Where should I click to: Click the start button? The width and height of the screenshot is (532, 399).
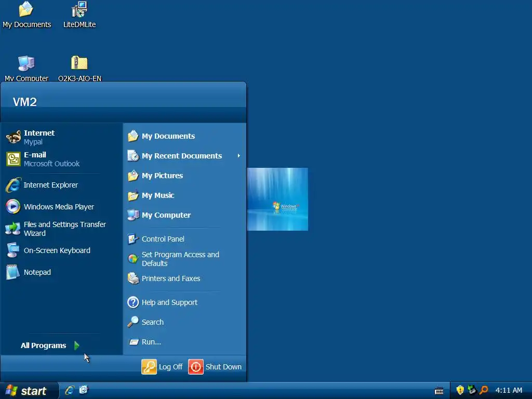(x=29, y=391)
